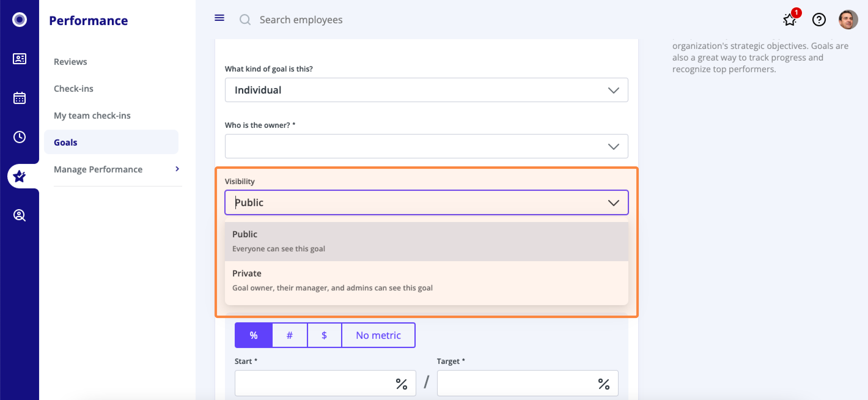Open the user profile avatar

(848, 20)
